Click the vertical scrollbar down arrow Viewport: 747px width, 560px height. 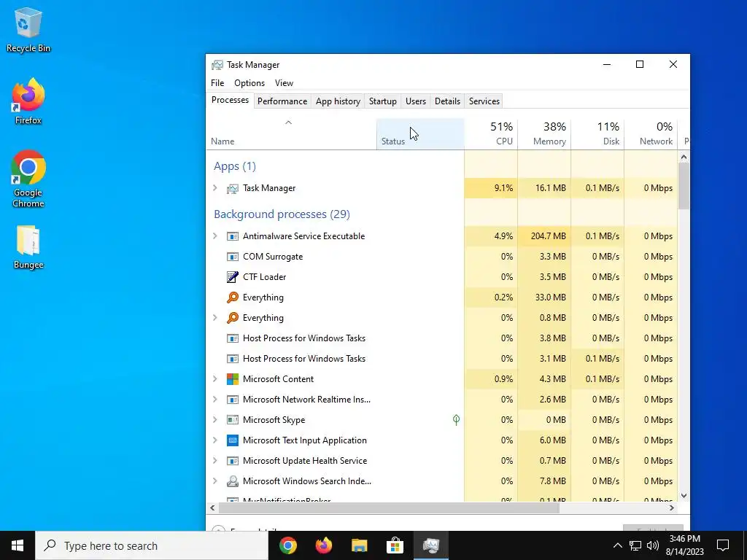tap(684, 496)
